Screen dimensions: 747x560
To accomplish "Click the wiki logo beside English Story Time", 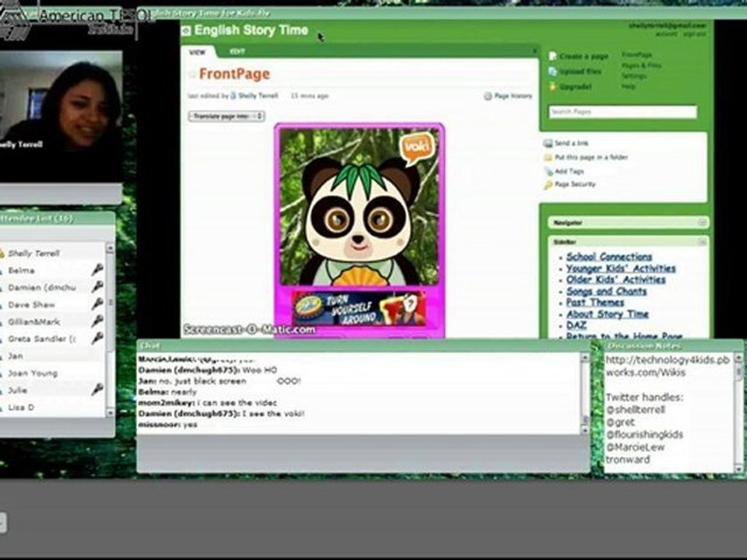I will pos(186,31).
